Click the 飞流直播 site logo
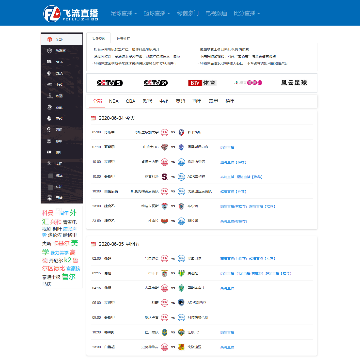This screenshot has width=360, height=360. point(71,14)
